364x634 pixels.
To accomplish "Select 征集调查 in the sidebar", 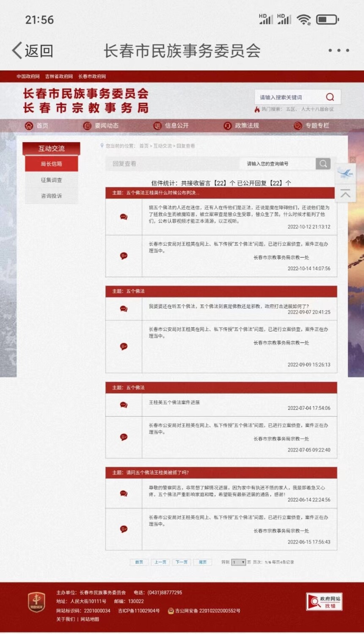I will point(52,180).
